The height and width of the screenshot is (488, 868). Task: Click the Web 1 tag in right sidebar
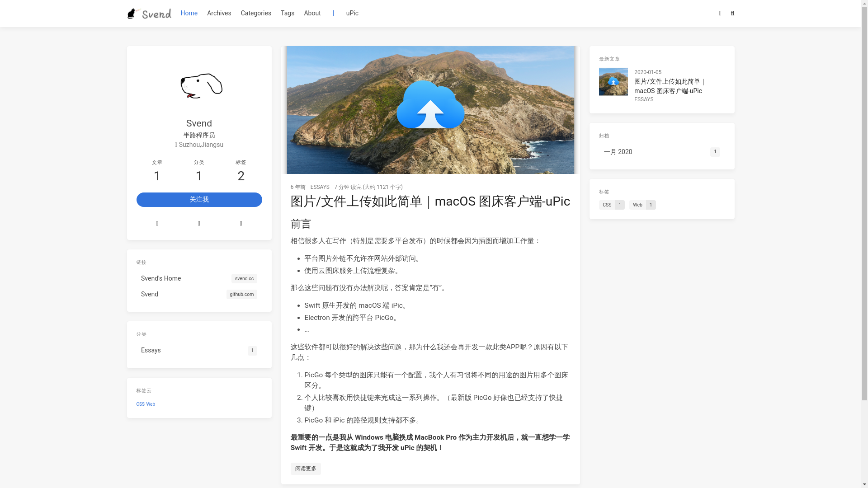[642, 205]
